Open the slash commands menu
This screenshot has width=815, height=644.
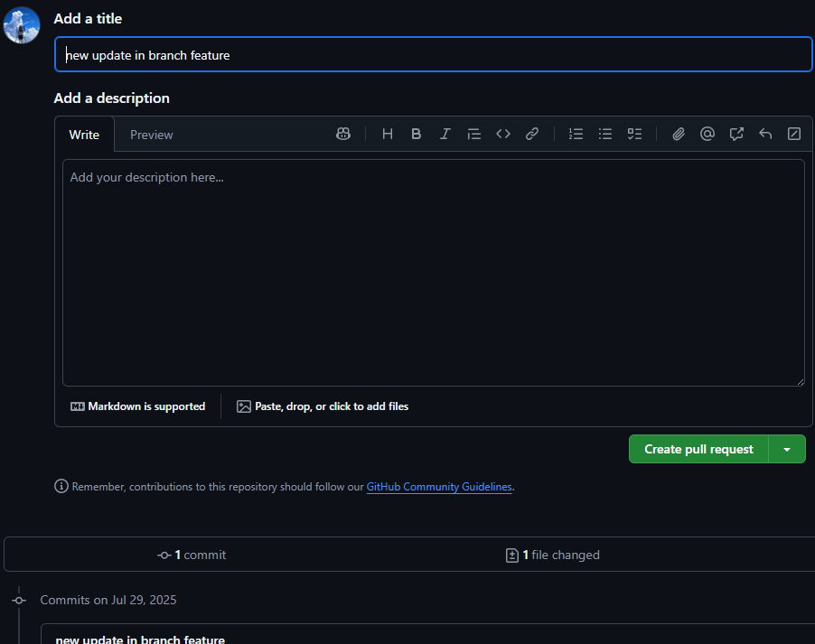pyautogui.click(x=794, y=134)
